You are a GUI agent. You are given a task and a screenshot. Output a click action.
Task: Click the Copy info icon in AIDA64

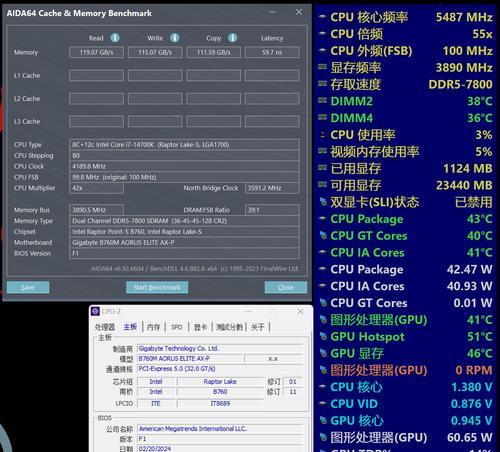coord(233,38)
